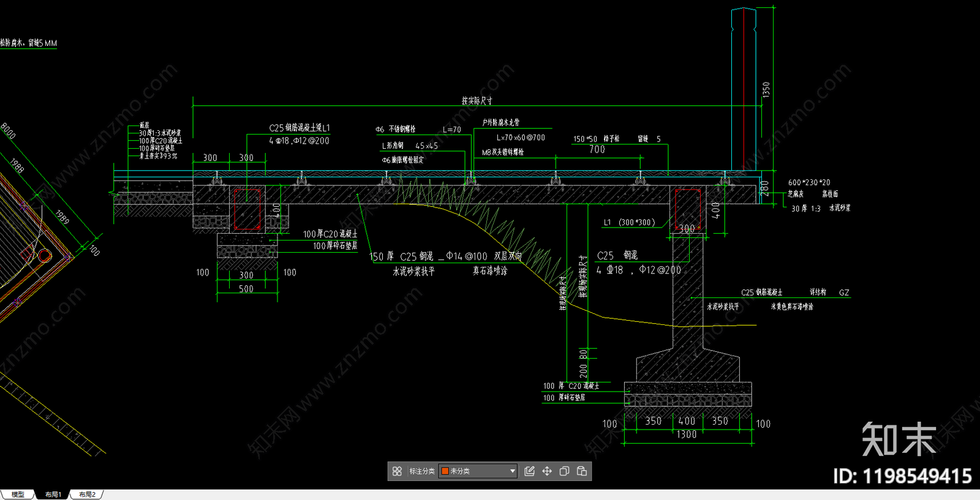Click the copy overlapping-squares icon
Image resolution: width=980 pixels, height=500 pixels.
coord(564,471)
